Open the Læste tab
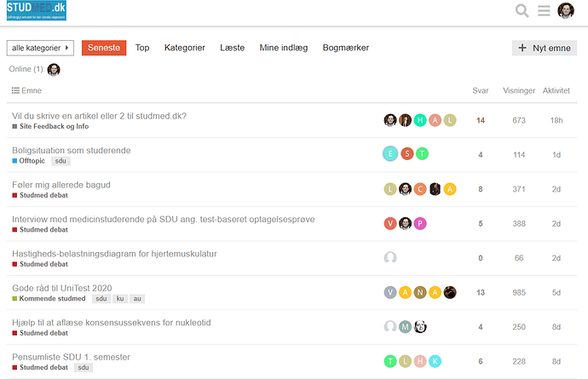588x379 pixels. pyautogui.click(x=232, y=48)
